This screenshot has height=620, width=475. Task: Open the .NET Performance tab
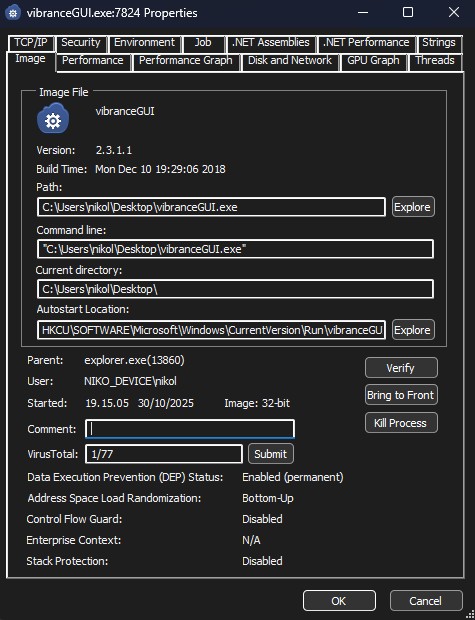click(366, 42)
